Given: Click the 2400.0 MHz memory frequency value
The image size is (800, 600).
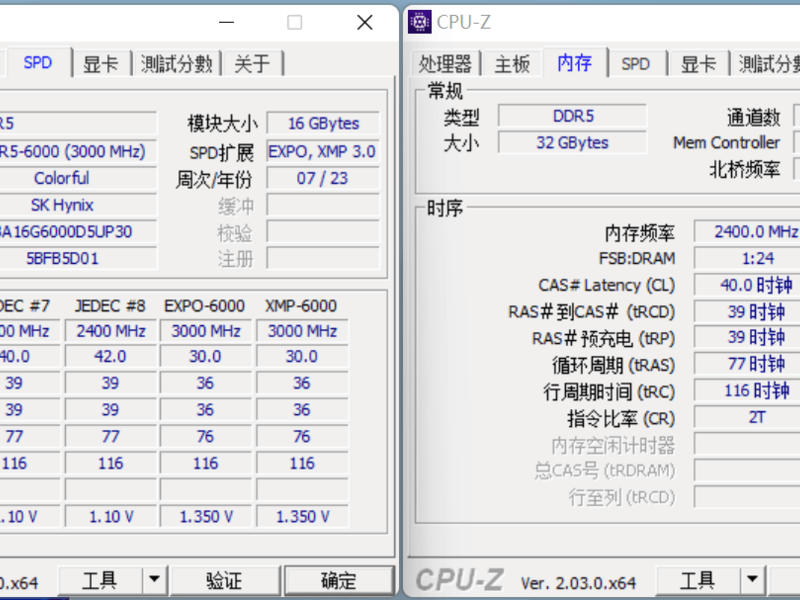Looking at the screenshot, I should tap(747, 232).
